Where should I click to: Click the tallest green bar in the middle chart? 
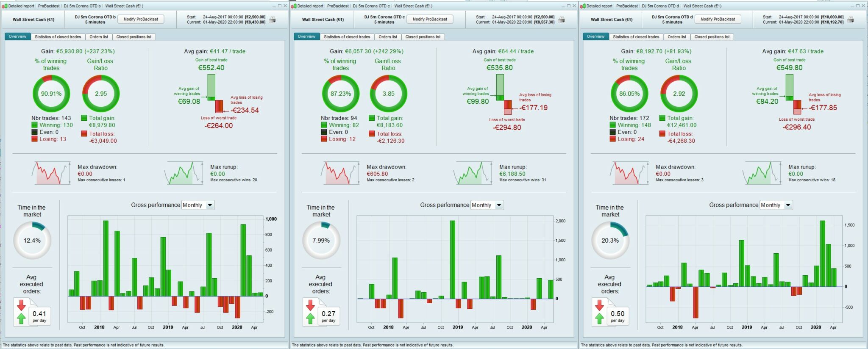[x=453, y=260]
